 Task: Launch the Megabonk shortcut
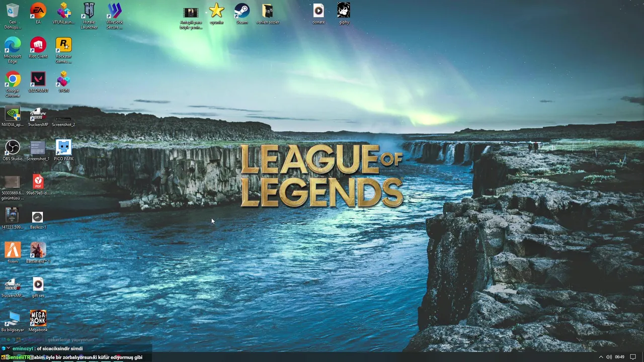[38, 321]
